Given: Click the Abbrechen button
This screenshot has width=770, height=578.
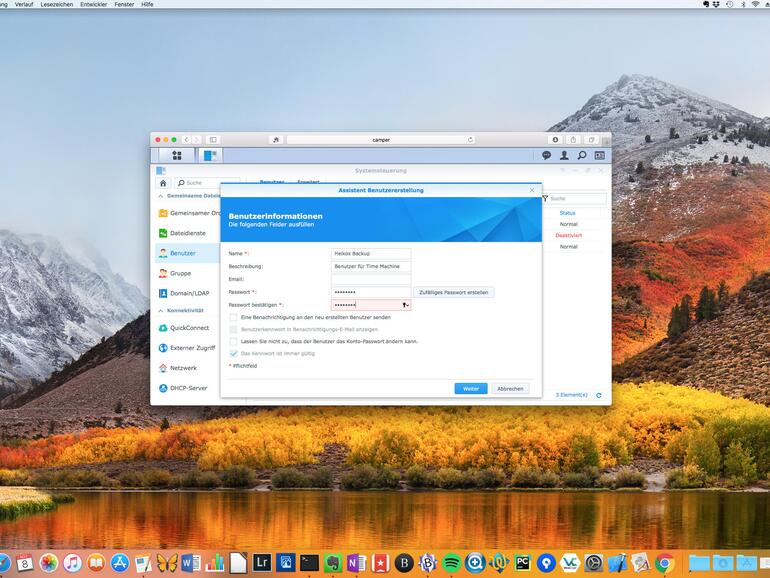Looking at the screenshot, I should (x=510, y=388).
